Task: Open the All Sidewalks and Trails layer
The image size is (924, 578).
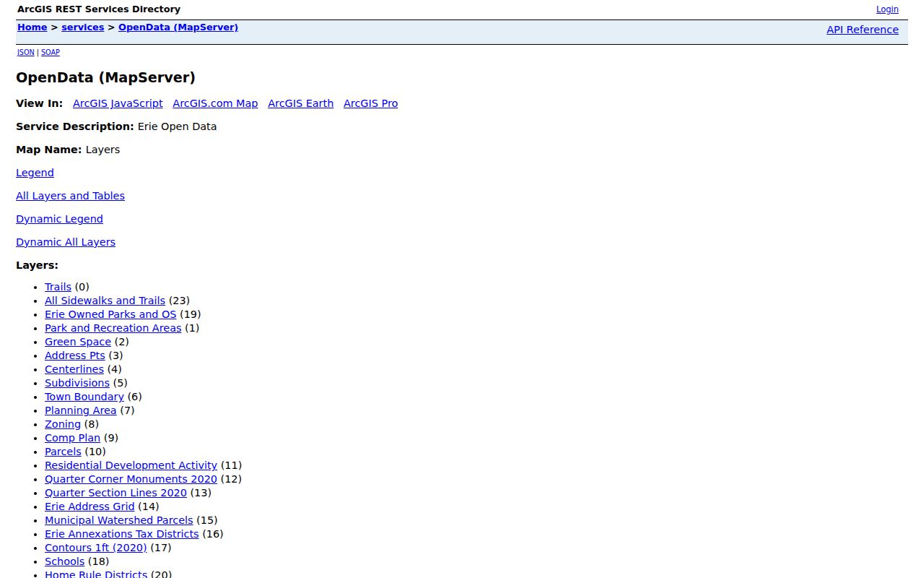Action: click(105, 301)
